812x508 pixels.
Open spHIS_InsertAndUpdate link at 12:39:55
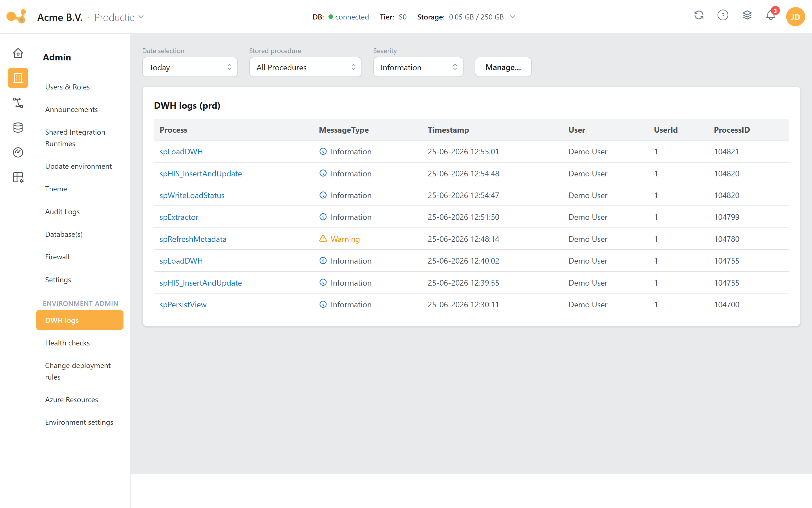tap(201, 283)
